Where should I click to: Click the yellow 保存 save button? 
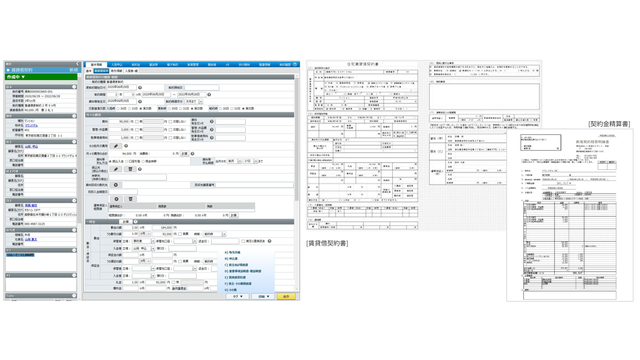(286, 296)
